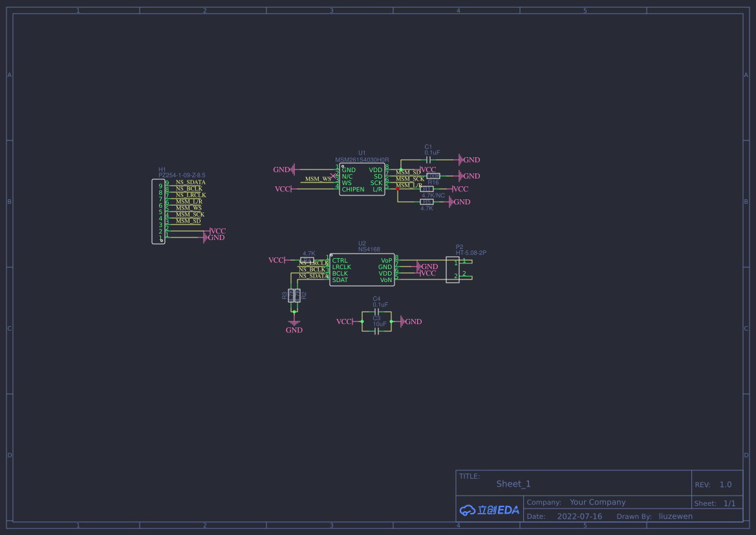Click the Your Company field in title block
This screenshot has width=756, height=535.
(598, 502)
